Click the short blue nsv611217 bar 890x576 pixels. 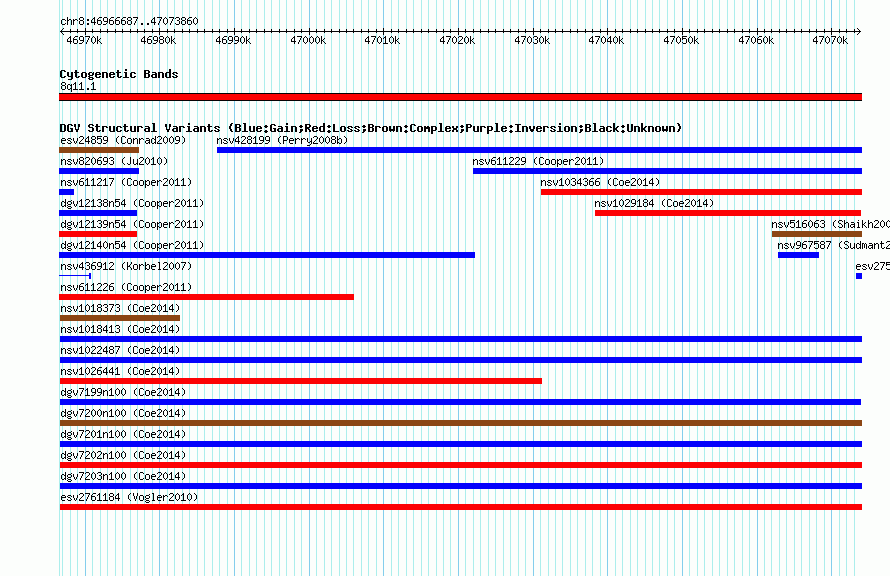click(66, 192)
